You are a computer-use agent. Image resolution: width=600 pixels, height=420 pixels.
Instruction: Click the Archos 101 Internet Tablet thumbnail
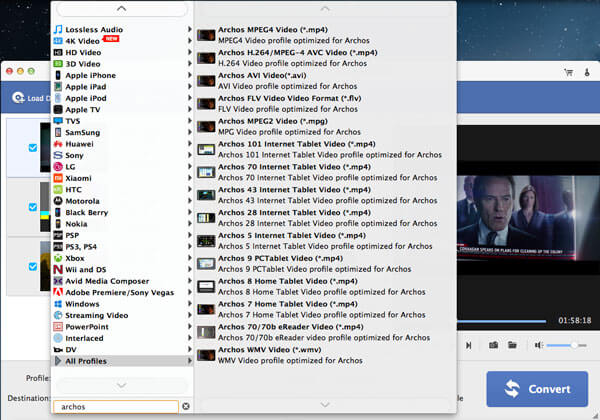pos(206,150)
